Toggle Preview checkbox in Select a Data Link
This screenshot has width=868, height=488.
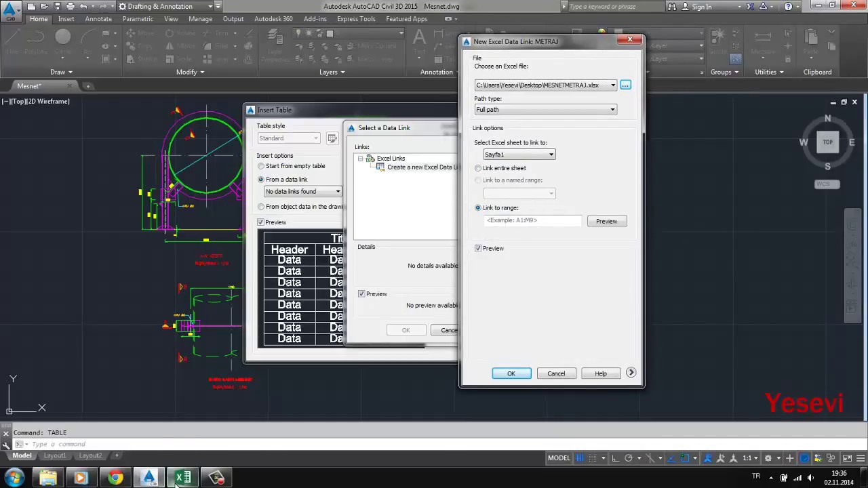click(361, 294)
